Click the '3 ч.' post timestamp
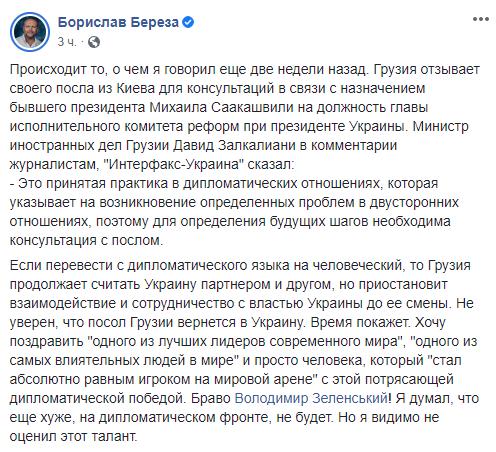The width and height of the screenshot is (496, 452). pos(67,42)
